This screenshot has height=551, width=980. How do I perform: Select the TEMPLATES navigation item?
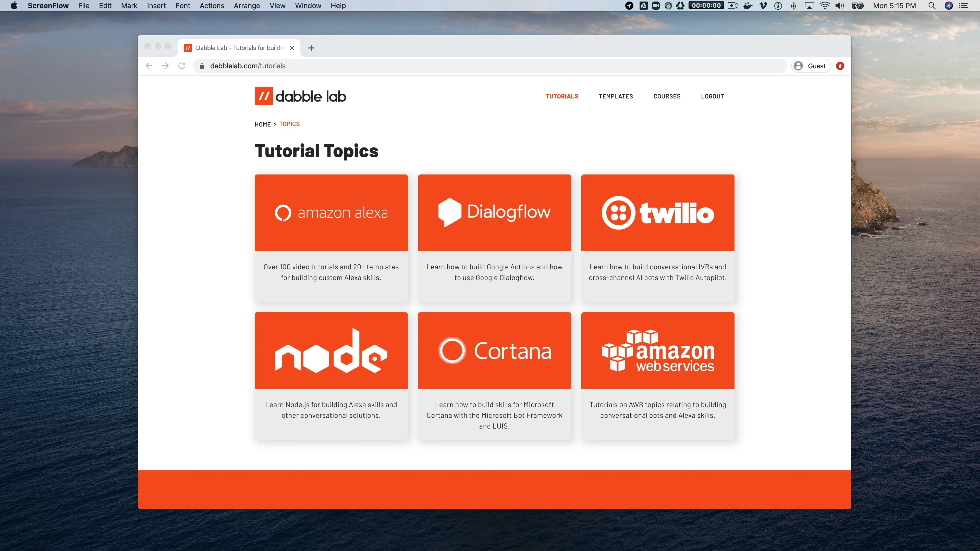tap(616, 96)
